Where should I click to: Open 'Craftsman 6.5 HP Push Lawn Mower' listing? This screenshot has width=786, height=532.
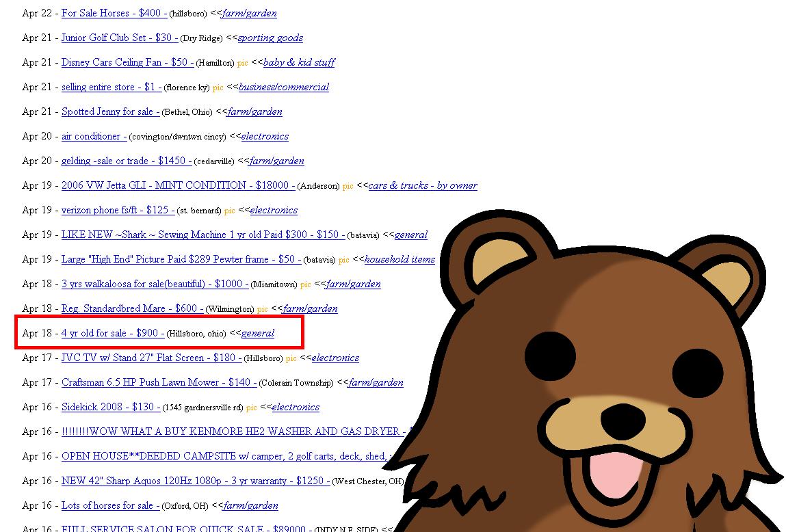[x=159, y=382]
